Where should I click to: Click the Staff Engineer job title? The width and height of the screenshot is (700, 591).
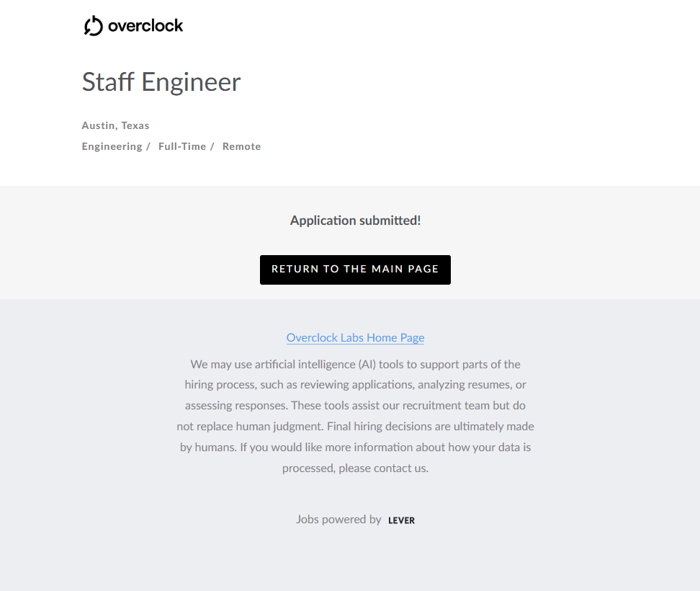click(161, 82)
